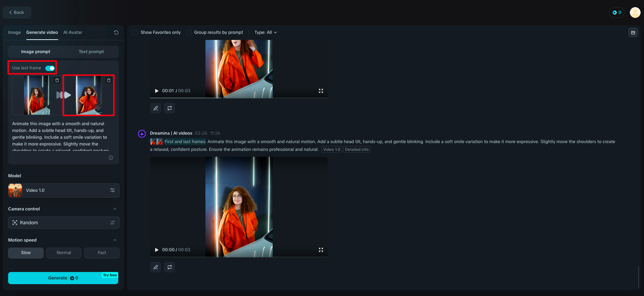Toggle the Use last frame switch
The image size is (644, 296).
(50, 68)
